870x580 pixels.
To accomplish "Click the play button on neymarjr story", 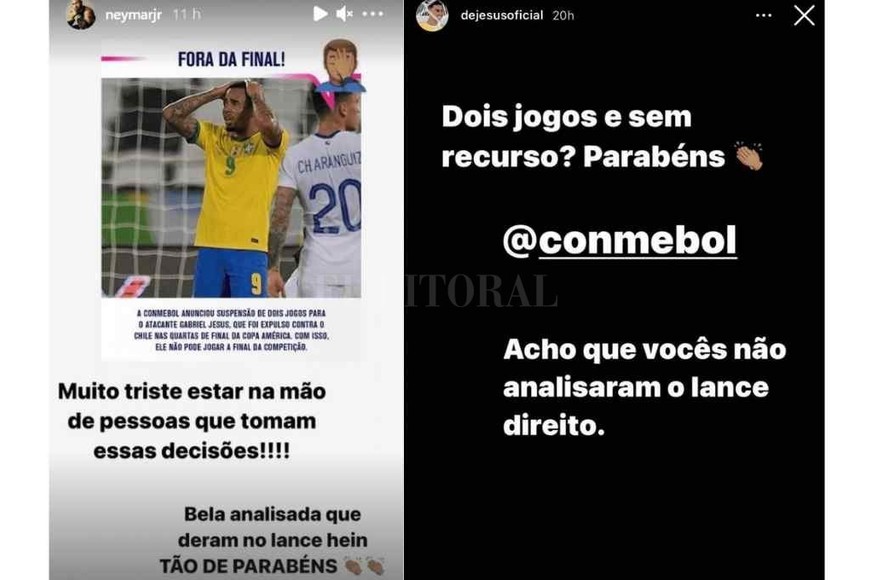I will click(x=320, y=14).
